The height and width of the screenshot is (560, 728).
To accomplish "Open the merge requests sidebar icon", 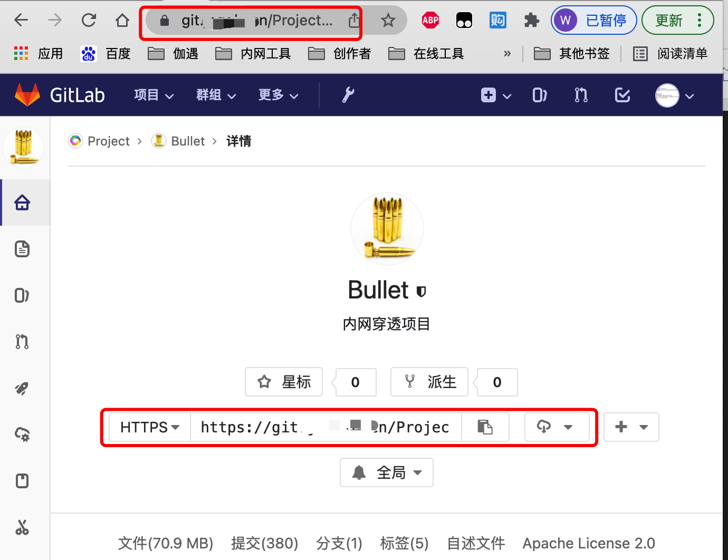I will [22, 342].
